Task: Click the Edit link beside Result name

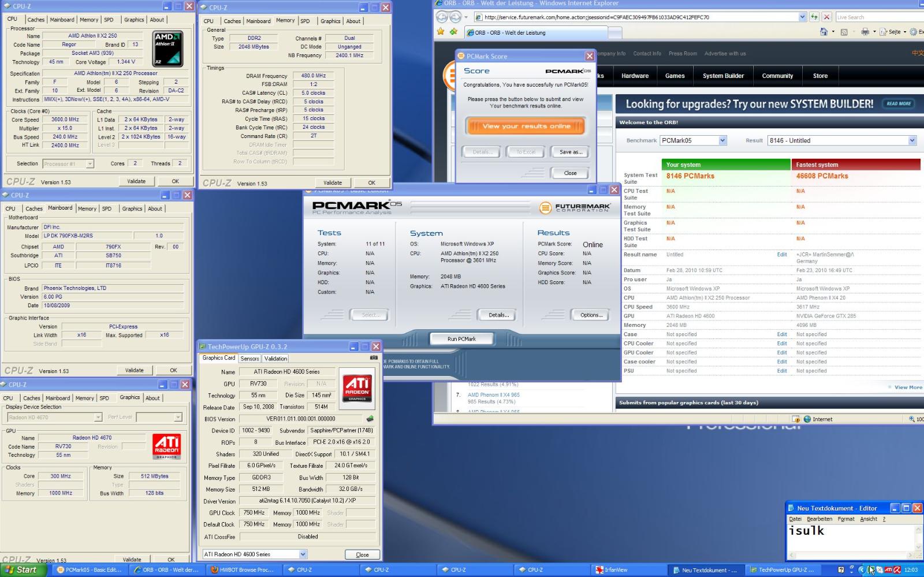Action: (x=782, y=254)
